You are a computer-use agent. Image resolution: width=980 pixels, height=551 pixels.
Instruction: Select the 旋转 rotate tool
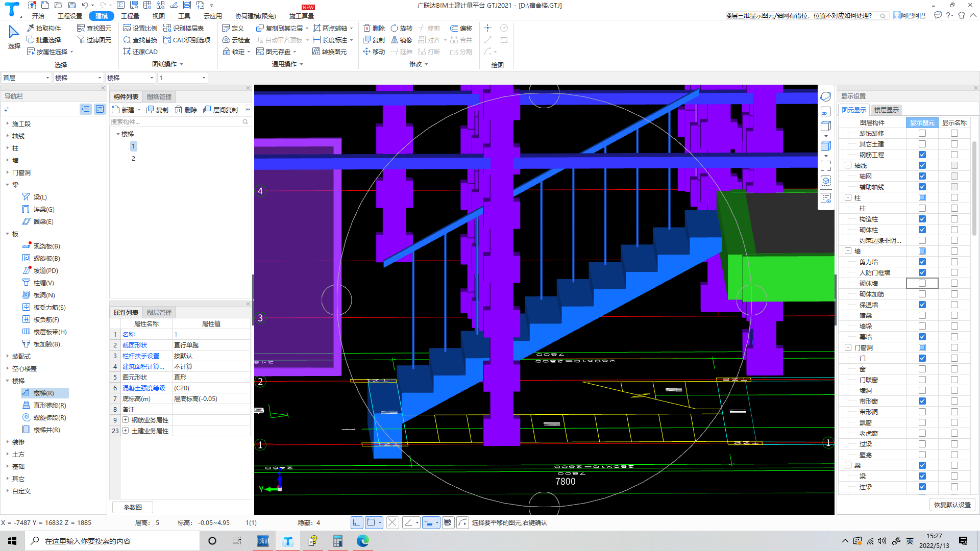(401, 28)
